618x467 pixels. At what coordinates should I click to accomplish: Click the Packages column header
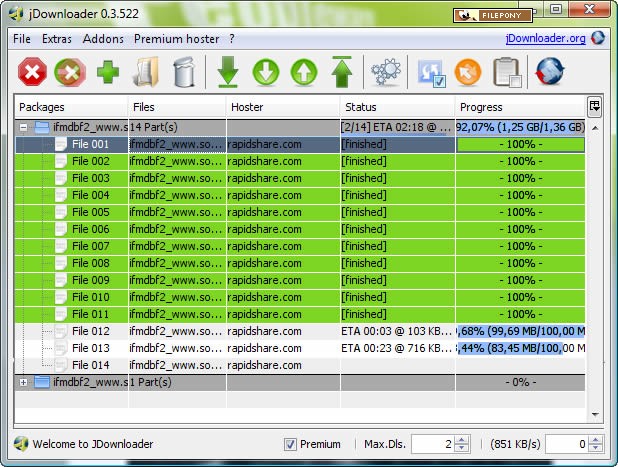71,107
